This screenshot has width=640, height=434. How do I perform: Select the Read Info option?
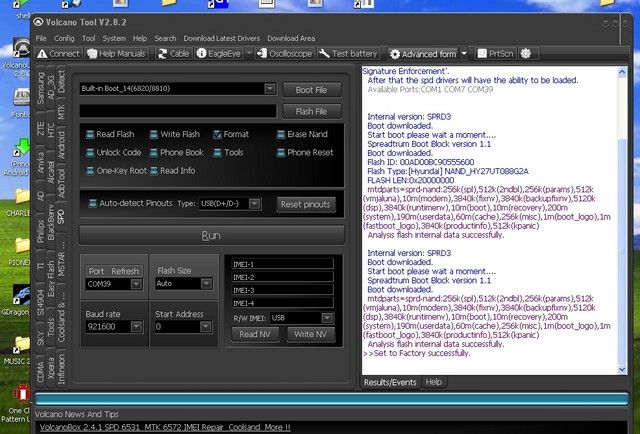point(154,171)
